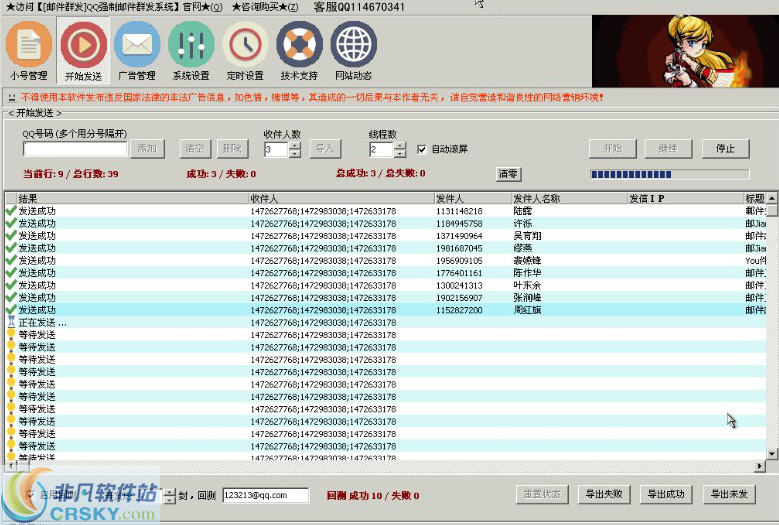This screenshot has width=779, height=525.
Task: Click hourglass icon of 正在发送 row
Action: [11, 322]
